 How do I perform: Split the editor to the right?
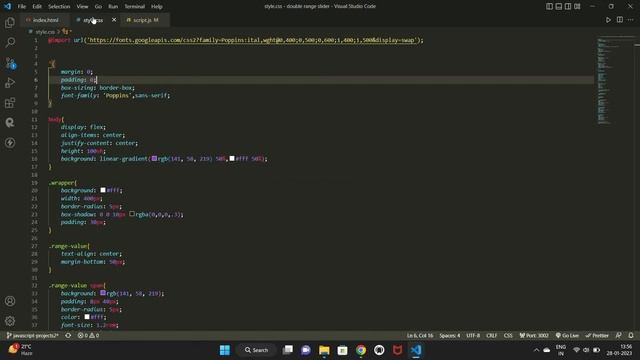click(620, 20)
